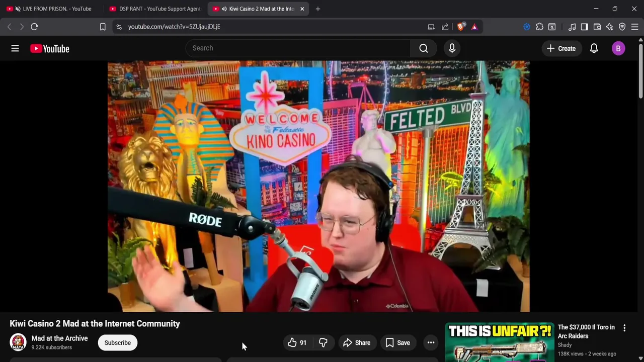This screenshot has height=362, width=644.
Task: Click the video title 'Kiwi Casino 2 Mad at the Internet Community'
Action: [x=95, y=323]
